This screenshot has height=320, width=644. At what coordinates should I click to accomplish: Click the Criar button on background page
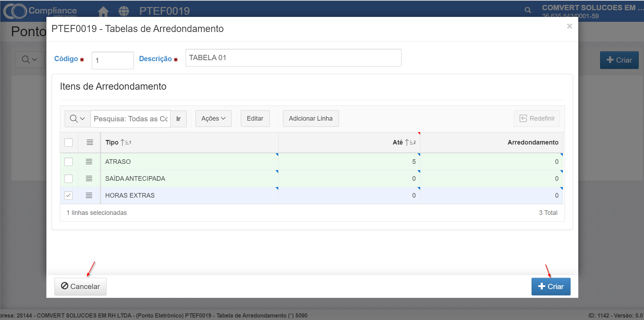pos(619,60)
